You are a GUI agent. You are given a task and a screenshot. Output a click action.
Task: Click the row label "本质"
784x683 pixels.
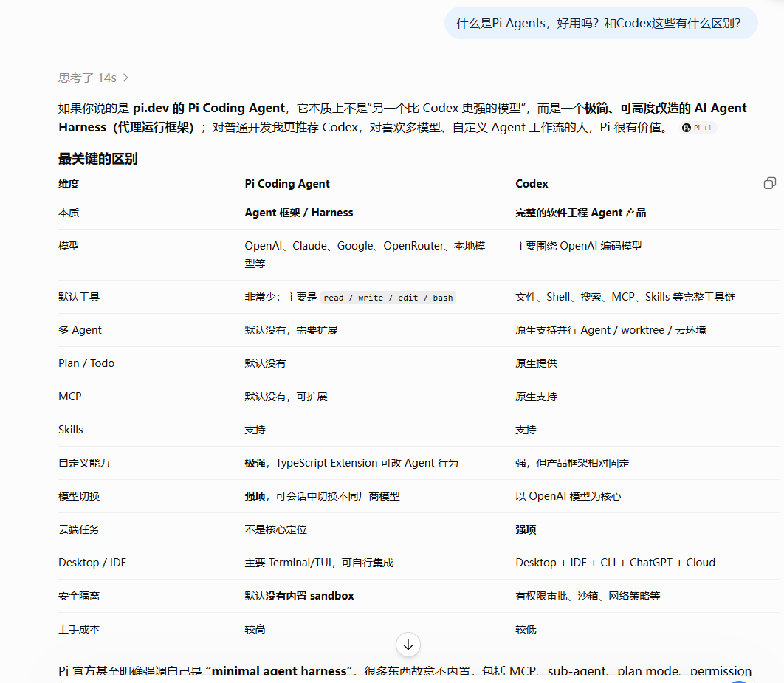click(x=69, y=213)
